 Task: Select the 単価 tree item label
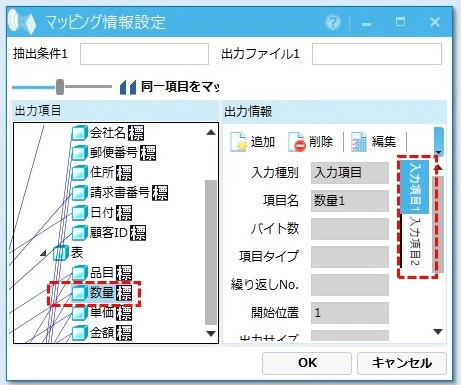point(102,313)
